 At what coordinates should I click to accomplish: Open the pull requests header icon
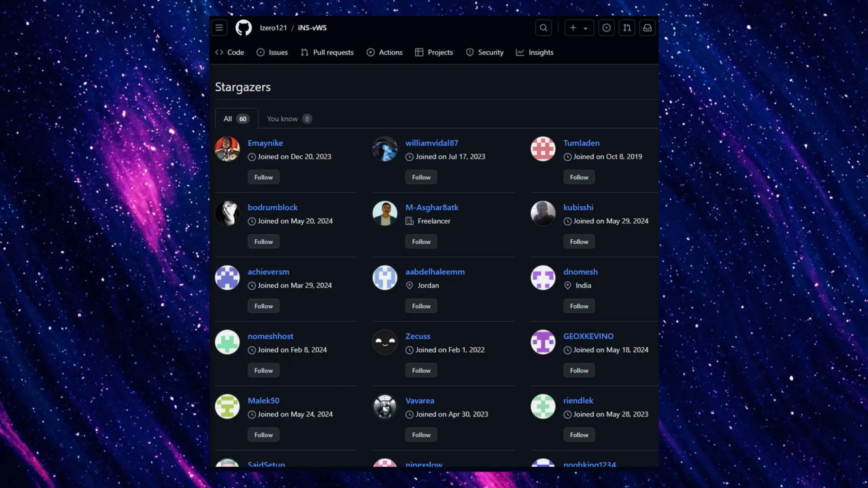click(x=627, y=28)
